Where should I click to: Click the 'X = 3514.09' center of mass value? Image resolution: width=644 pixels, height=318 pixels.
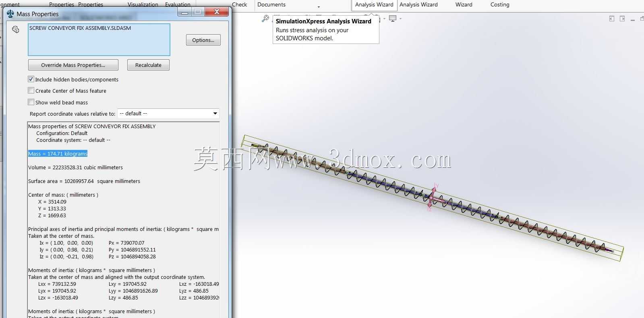52,202
